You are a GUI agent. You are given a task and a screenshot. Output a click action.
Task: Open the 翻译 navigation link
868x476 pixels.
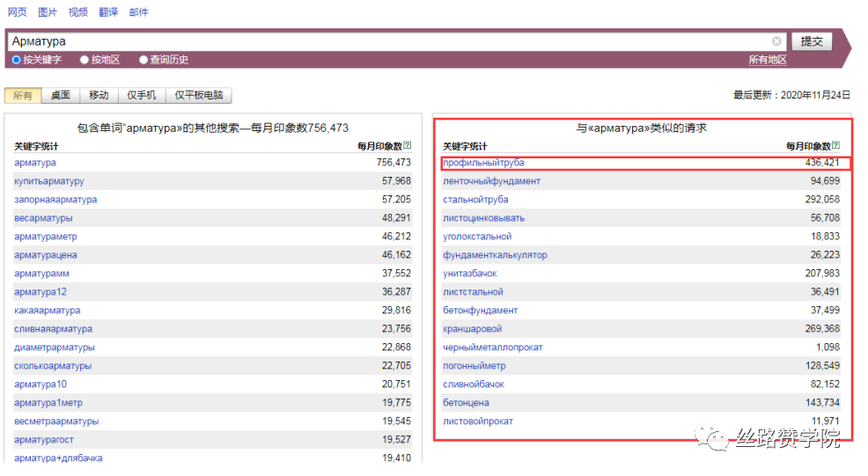coord(108,12)
